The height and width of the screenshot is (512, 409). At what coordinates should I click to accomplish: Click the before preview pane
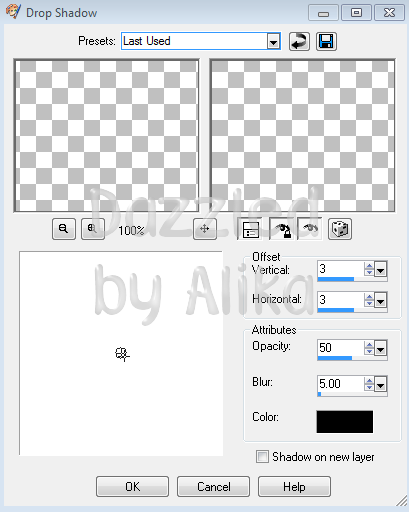[106, 136]
